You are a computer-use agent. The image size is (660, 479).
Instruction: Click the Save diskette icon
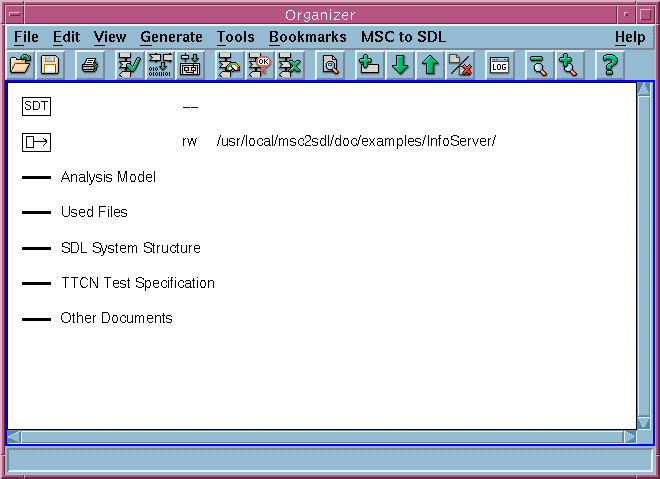point(50,66)
